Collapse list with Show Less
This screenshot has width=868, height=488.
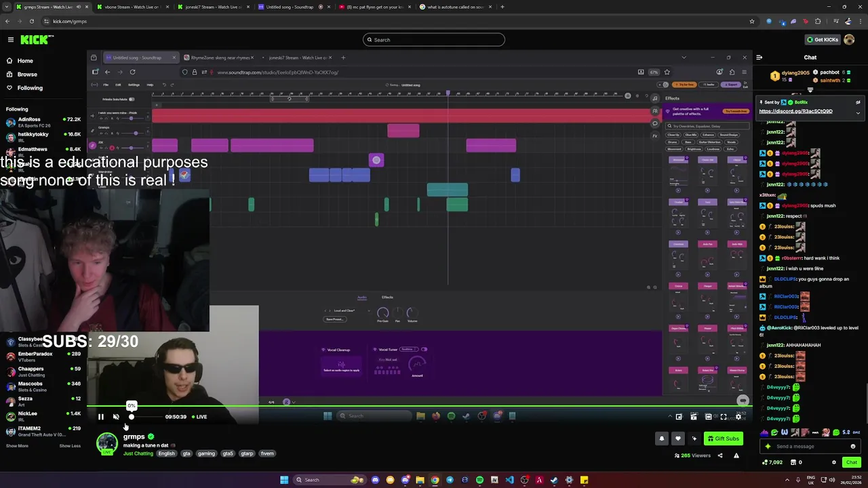pos(70,446)
